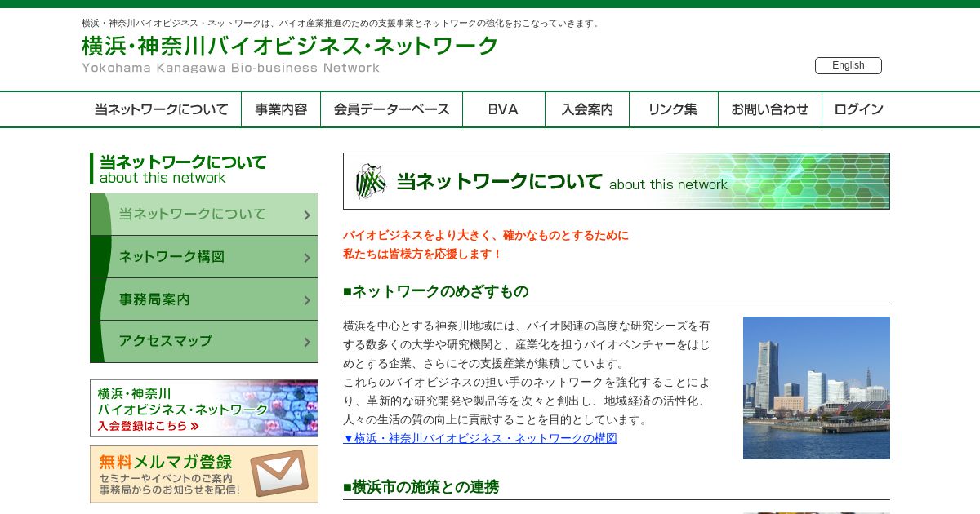
Task: Click the chevron on the sidebar 当ネットワークについて row
Action: [x=307, y=215]
